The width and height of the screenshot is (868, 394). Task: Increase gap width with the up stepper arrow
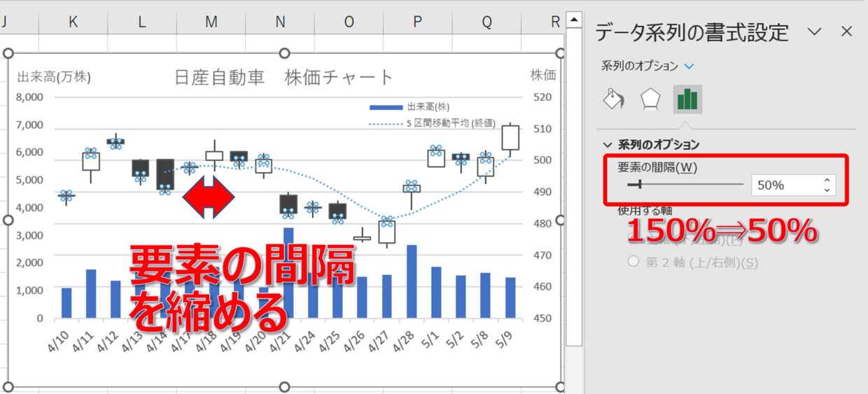(827, 181)
